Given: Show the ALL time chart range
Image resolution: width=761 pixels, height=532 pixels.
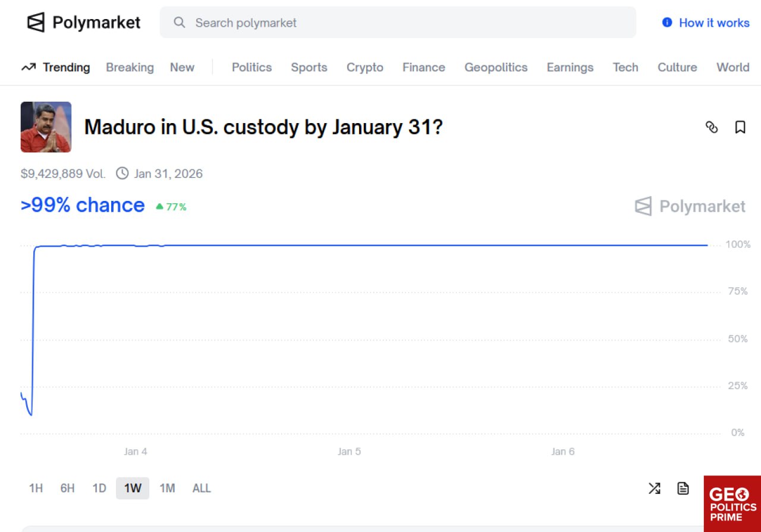Looking at the screenshot, I should click(x=202, y=489).
